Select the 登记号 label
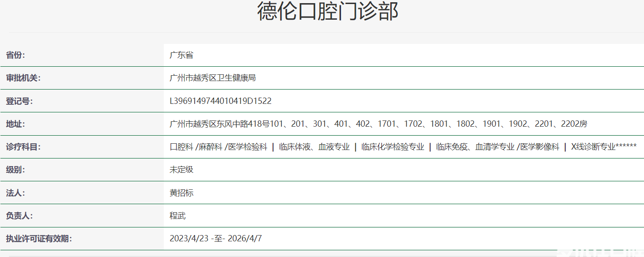The width and height of the screenshot is (644, 257). click(x=19, y=101)
